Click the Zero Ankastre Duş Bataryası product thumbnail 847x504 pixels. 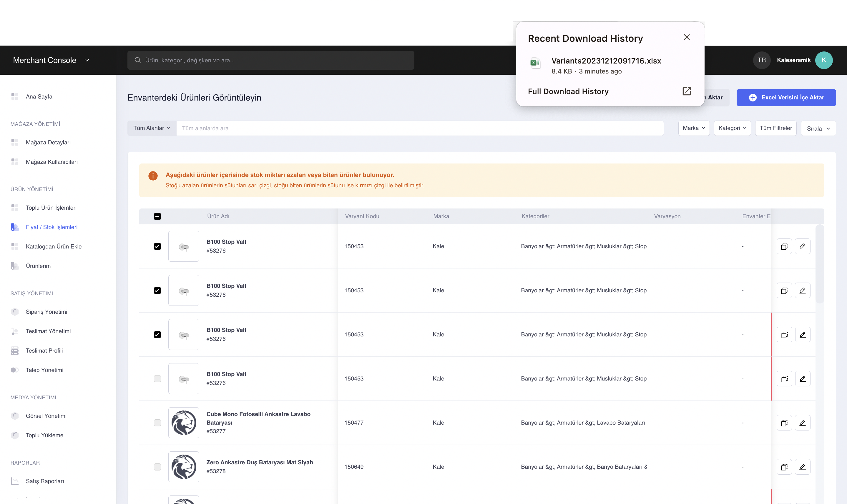tap(184, 467)
